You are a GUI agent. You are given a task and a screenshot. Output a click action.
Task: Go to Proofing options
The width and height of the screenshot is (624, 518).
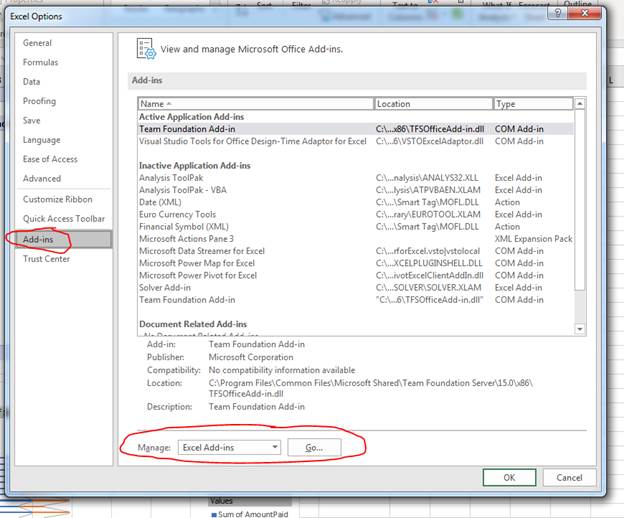click(x=39, y=101)
